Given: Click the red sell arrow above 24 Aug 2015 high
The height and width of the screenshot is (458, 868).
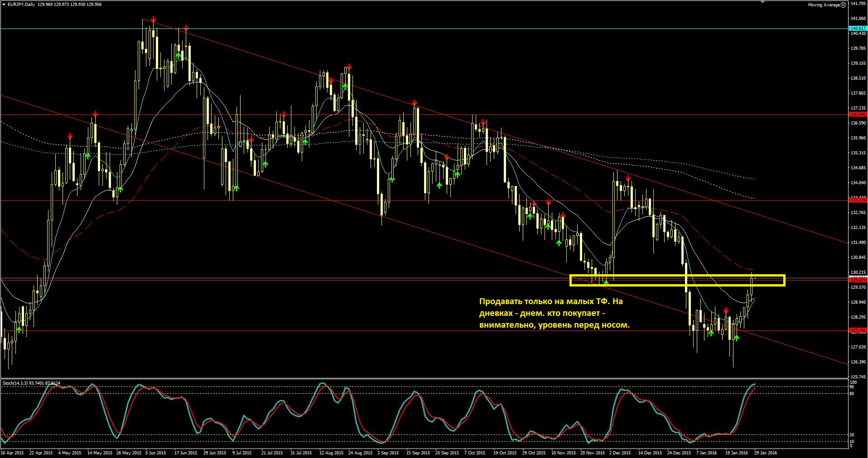Looking at the screenshot, I should (348, 67).
